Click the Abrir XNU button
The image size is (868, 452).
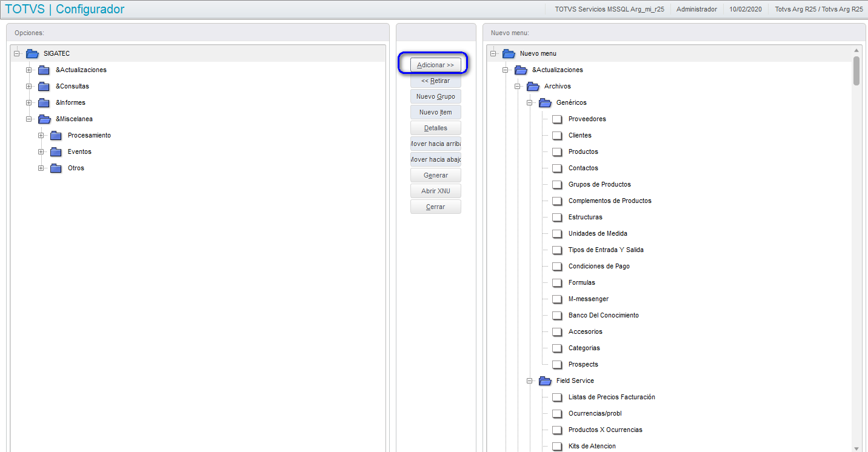[435, 191]
